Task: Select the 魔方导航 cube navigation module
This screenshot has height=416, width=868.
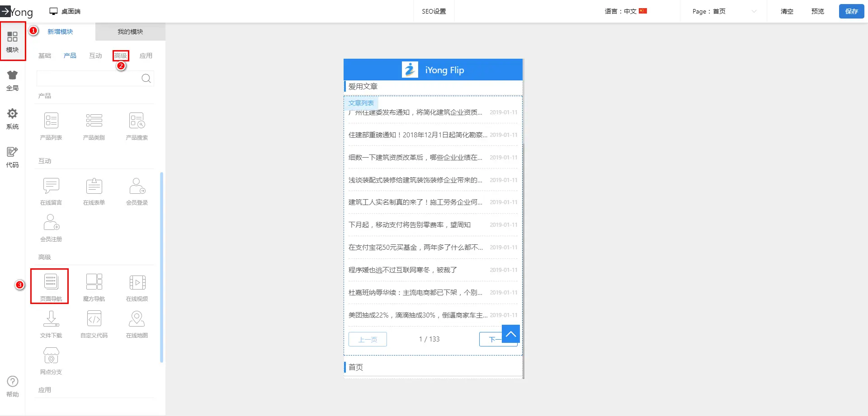Action: point(94,286)
